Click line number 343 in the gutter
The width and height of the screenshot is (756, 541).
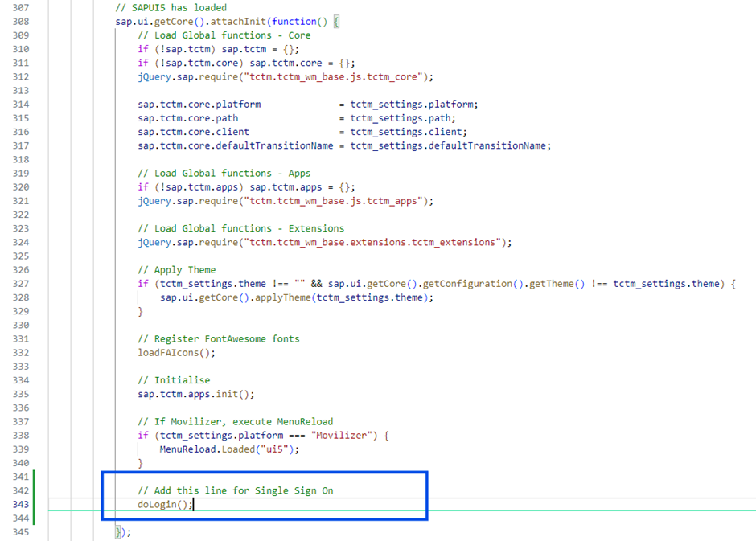pos(18,504)
